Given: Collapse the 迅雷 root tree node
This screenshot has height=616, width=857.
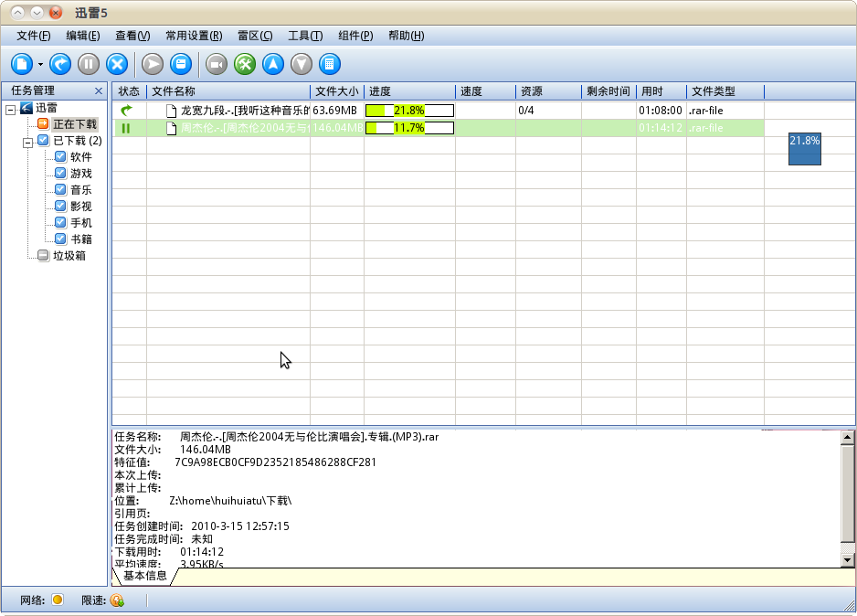Looking at the screenshot, I should point(10,111).
